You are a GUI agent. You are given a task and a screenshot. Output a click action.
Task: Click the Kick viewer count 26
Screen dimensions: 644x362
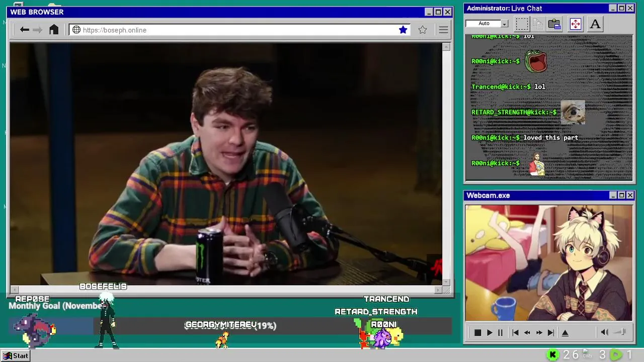(571, 355)
